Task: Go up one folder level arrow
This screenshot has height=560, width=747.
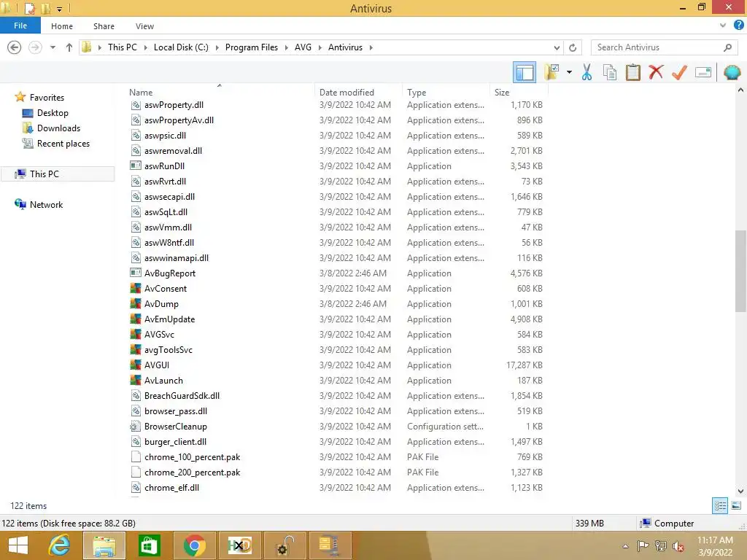Action: pos(69,47)
